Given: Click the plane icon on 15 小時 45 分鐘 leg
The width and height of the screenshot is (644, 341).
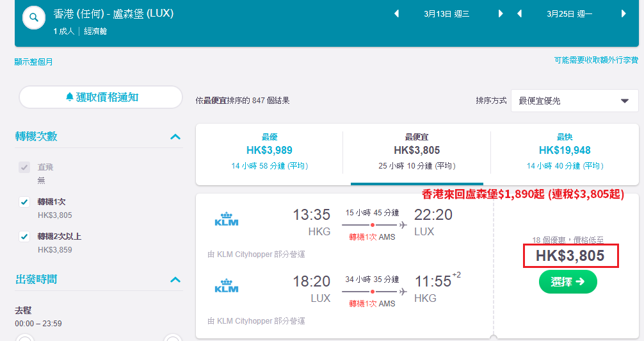Looking at the screenshot, I should (403, 224).
